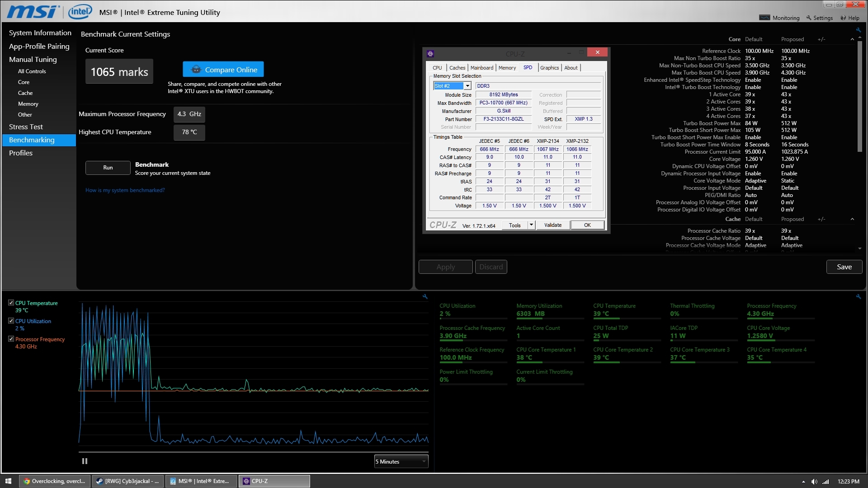
Task: Open the CPU-Z Tools dropdown arrow
Action: point(531,225)
